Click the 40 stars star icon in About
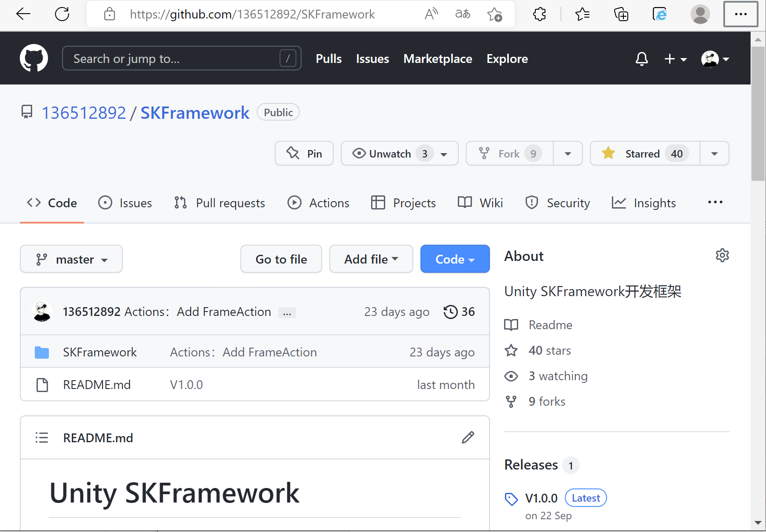The height and width of the screenshot is (532, 766). coord(511,350)
